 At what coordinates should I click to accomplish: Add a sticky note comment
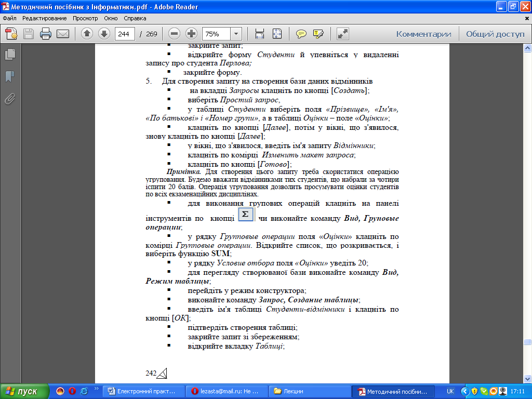[x=301, y=34]
